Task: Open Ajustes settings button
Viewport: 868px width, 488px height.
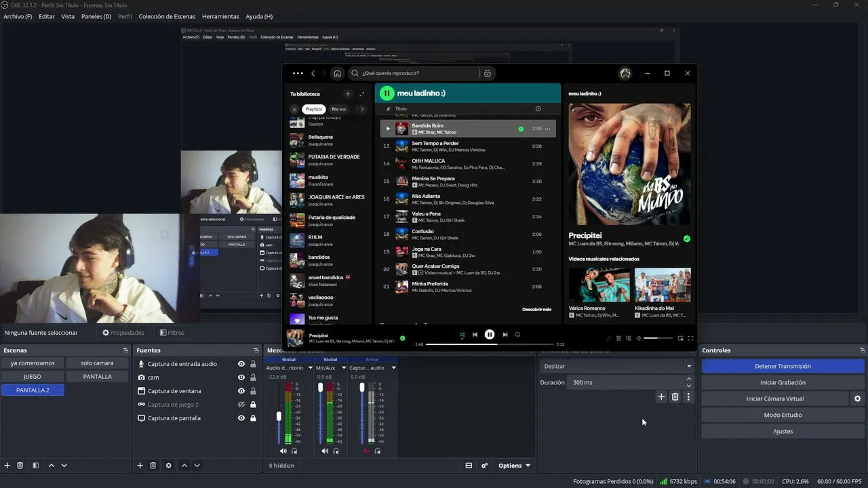Action: [783, 431]
